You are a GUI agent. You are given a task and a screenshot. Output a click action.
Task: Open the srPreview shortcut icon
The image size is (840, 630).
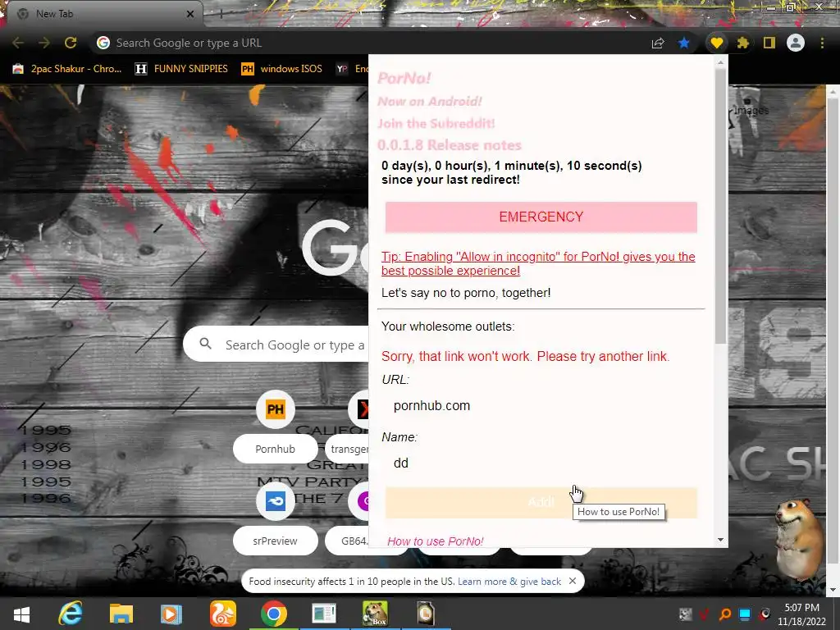(x=276, y=501)
